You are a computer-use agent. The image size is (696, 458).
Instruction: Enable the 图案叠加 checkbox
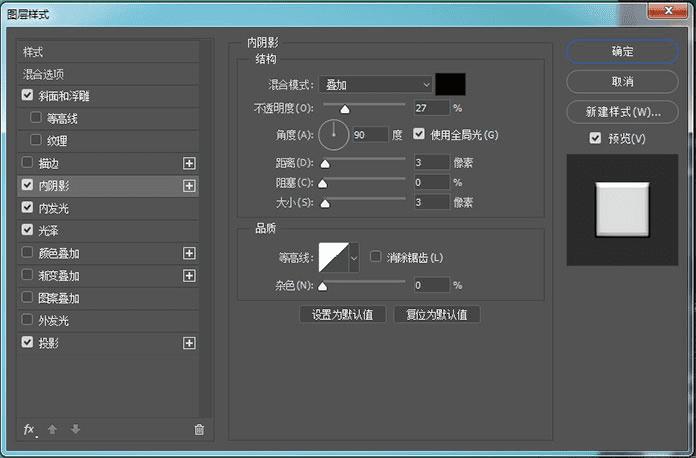coord(28,297)
